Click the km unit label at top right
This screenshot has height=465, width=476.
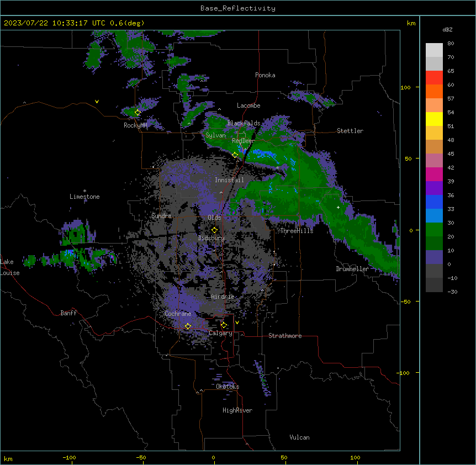[411, 23]
